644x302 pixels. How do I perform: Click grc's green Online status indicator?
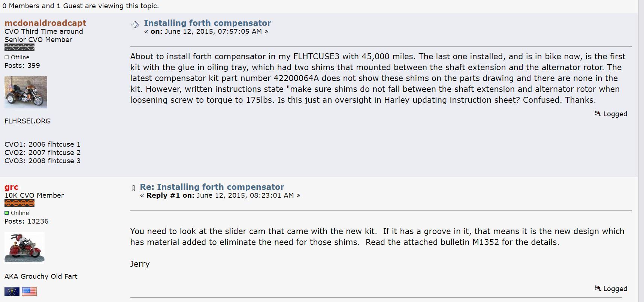[7, 213]
